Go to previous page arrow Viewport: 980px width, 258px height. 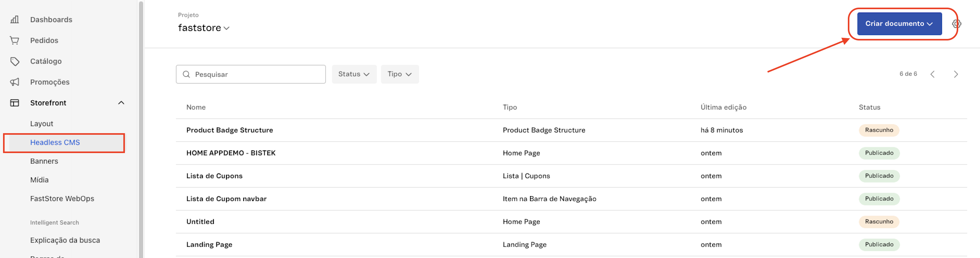tap(932, 74)
